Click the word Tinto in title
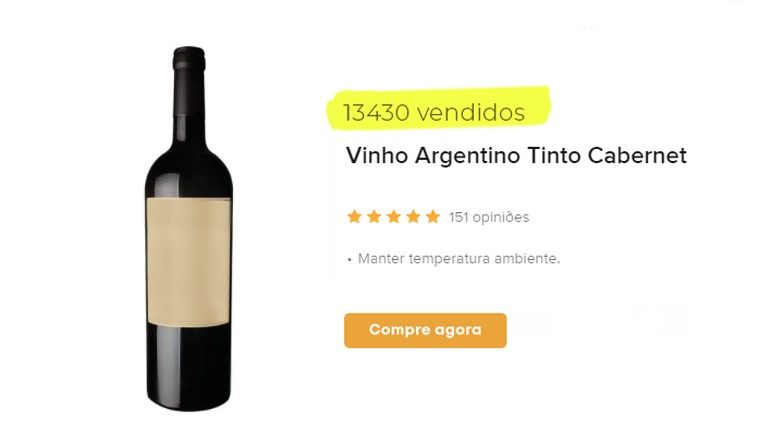 (x=554, y=156)
